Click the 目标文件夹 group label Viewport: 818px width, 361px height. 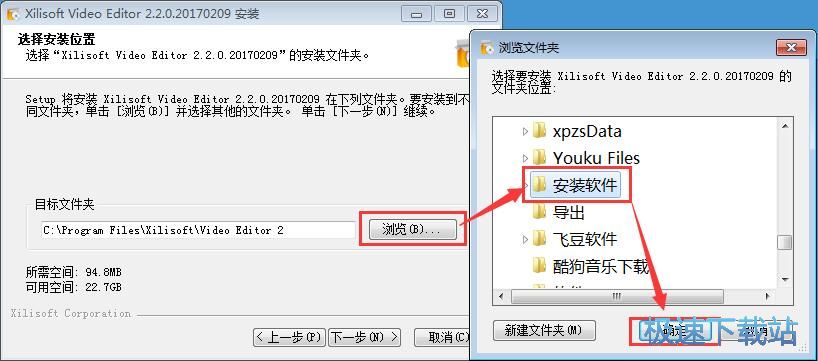click(x=64, y=204)
